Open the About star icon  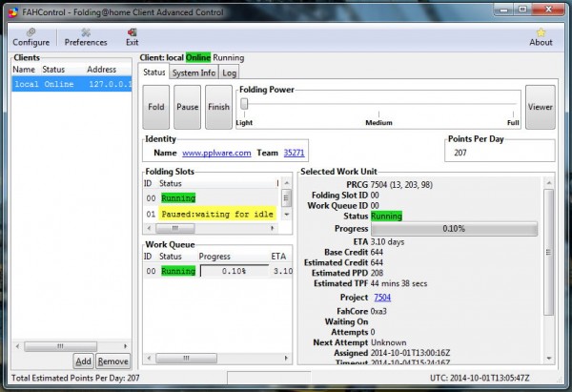click(x=541, y=37)
